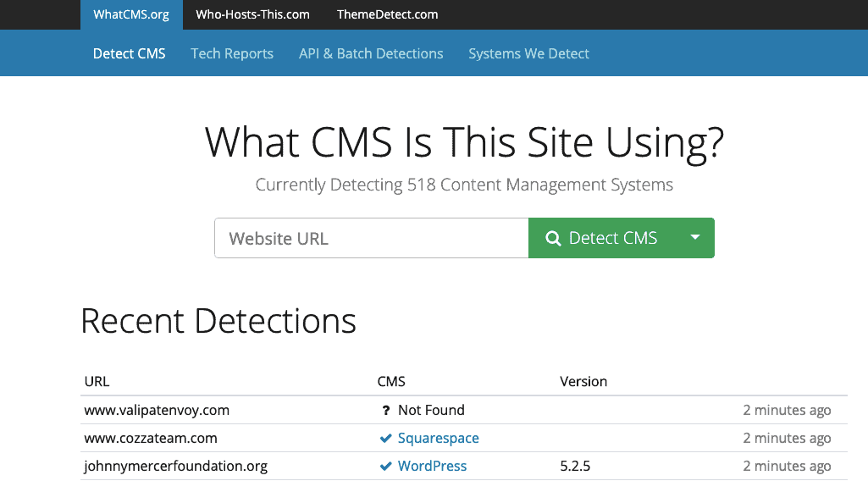Click checkmark icon beside WordPress
This screenshot has height=481, width=868.
386,466
